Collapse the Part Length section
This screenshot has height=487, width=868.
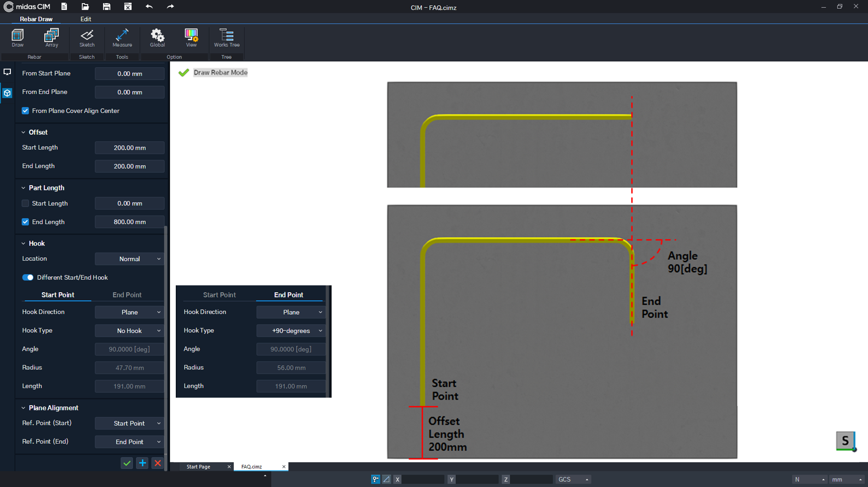coord(23,188)
